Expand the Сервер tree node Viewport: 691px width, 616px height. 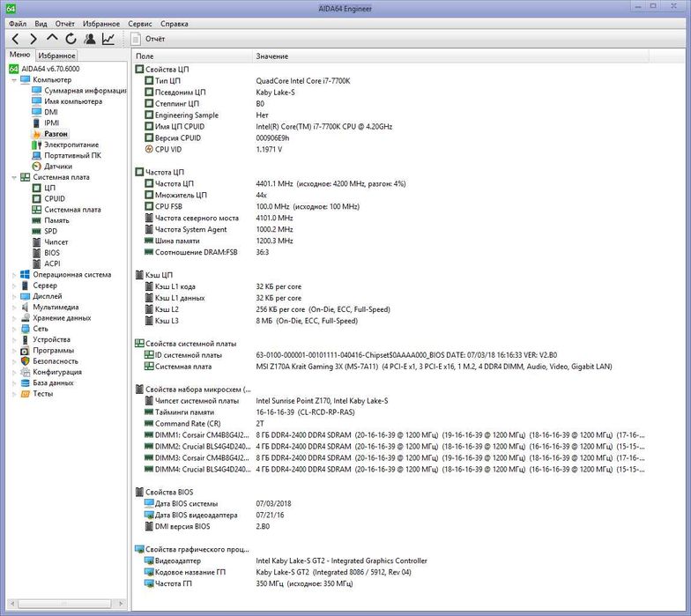point(14,286)
